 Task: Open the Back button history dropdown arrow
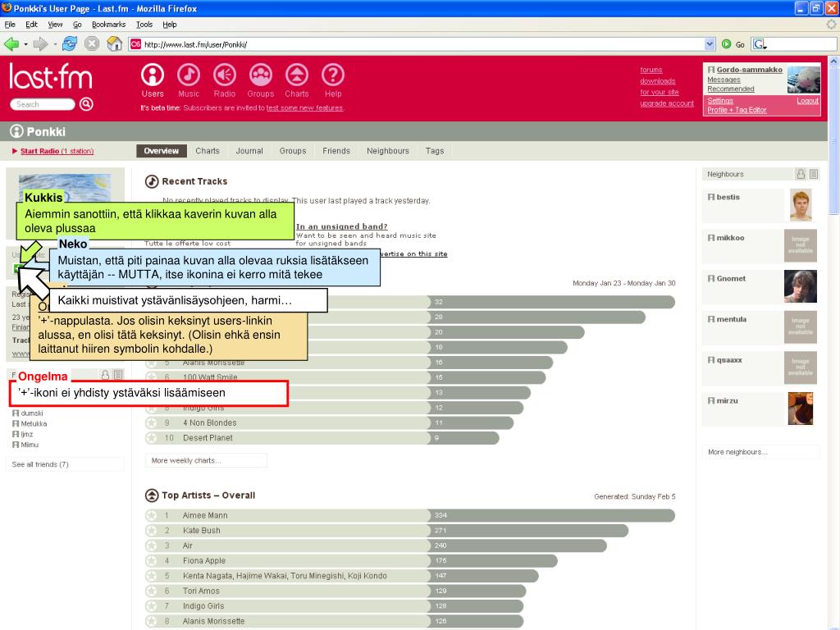coord(25,44)
